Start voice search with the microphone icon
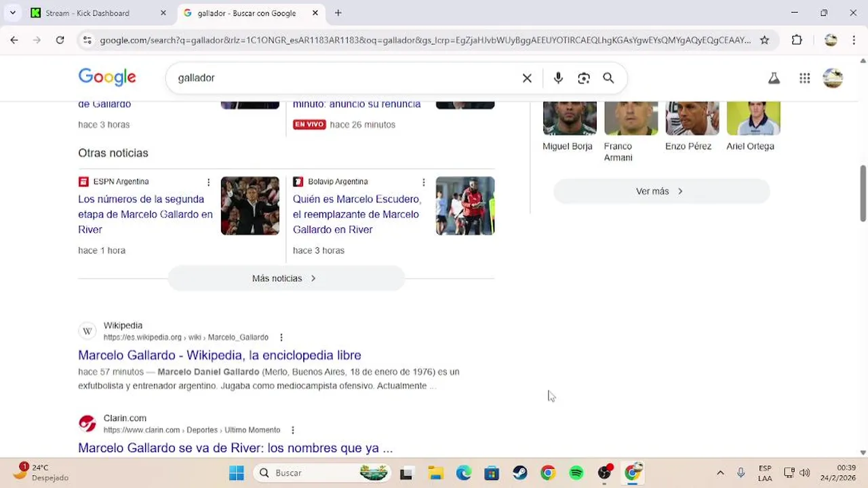This screenshot has height=488, width=868. pos(558,78)
